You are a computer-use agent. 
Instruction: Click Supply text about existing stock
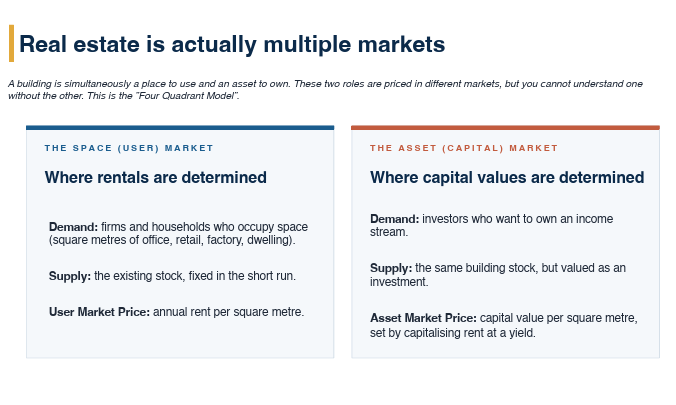(172, 276)
